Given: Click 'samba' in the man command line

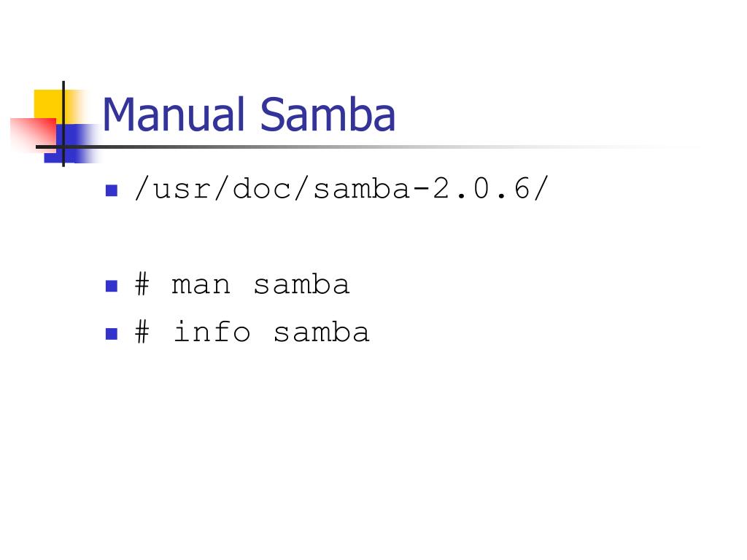Looking at the screenshot, I should click(301, 284).
